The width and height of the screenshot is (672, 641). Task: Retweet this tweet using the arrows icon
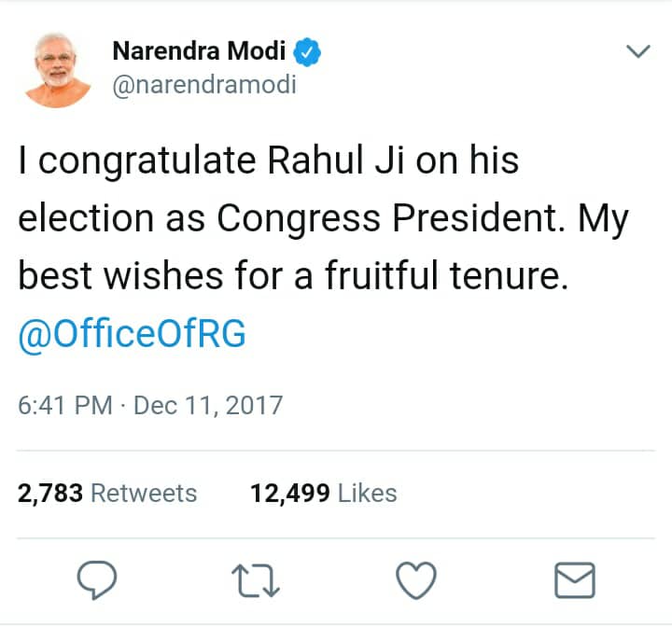pos(256,581)
